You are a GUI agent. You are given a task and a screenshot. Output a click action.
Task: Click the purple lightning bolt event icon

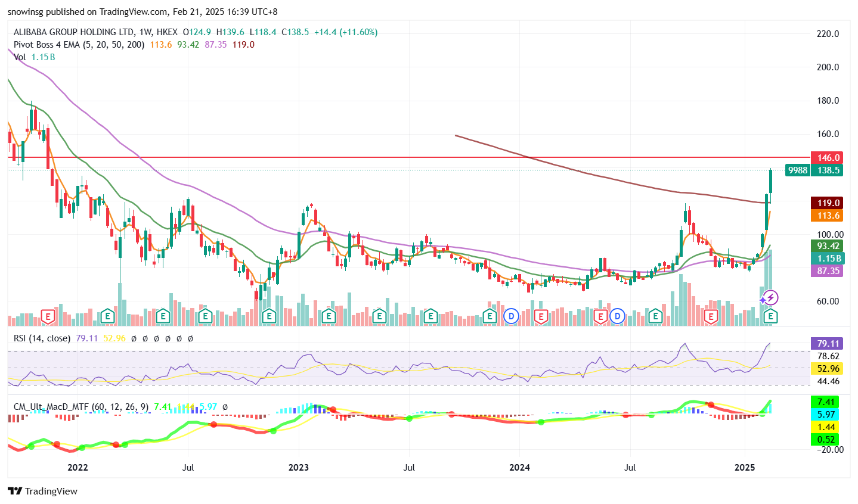click(770, 297)
